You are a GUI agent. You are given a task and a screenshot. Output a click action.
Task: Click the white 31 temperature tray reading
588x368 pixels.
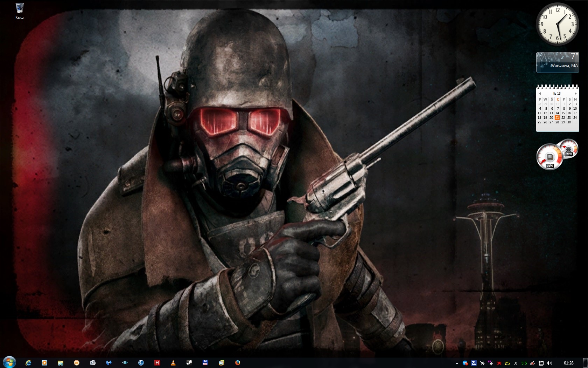pyautogui.click(x=516, y=363)
